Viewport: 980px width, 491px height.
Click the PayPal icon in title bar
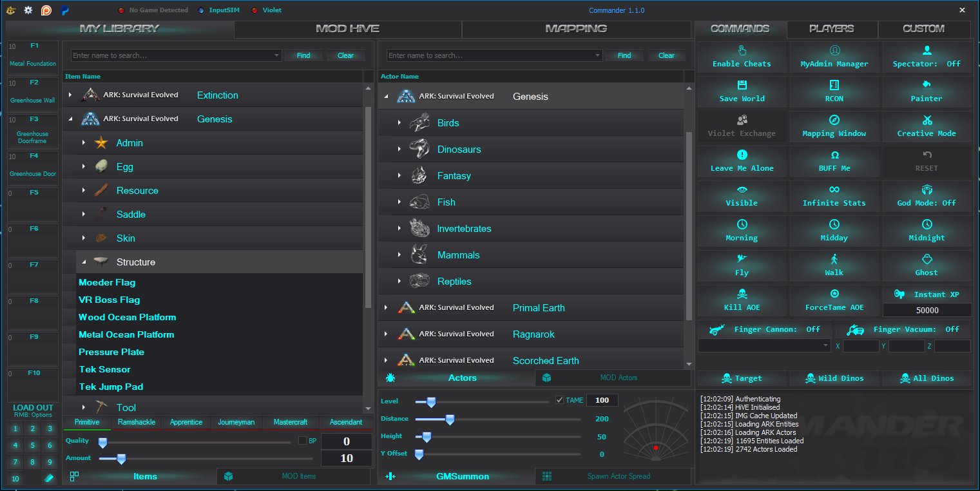click(x=65, y=10)
